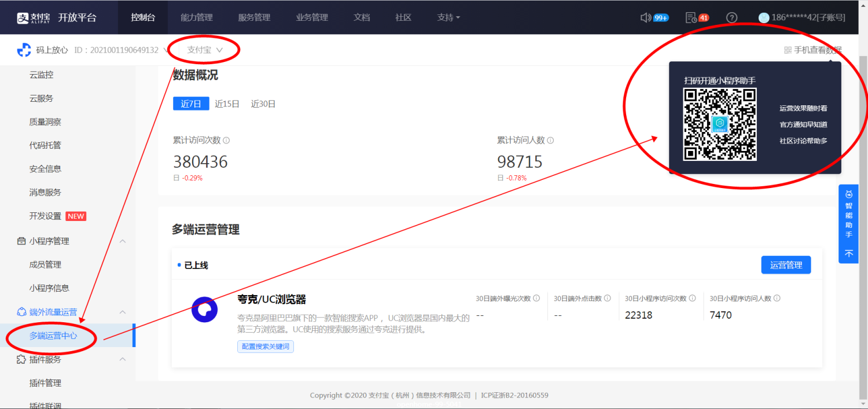Click the user avatar icon
The width and height of the screenshot is (868, 409).
[x=764, y=17]
